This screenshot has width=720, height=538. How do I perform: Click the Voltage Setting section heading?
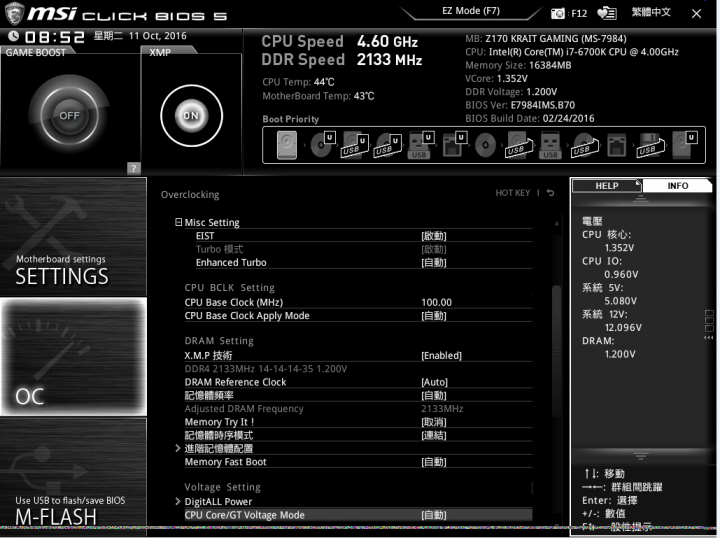222,487
